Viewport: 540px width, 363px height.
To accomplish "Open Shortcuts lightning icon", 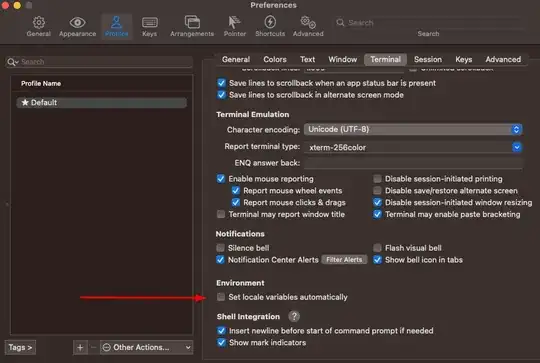I will (x=270, y=22).
